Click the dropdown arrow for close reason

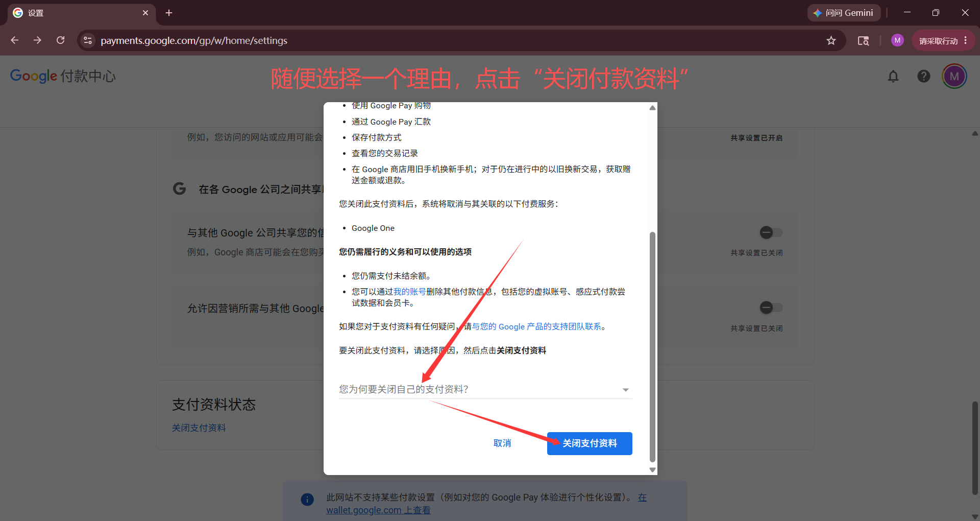(x=626, y=390)
